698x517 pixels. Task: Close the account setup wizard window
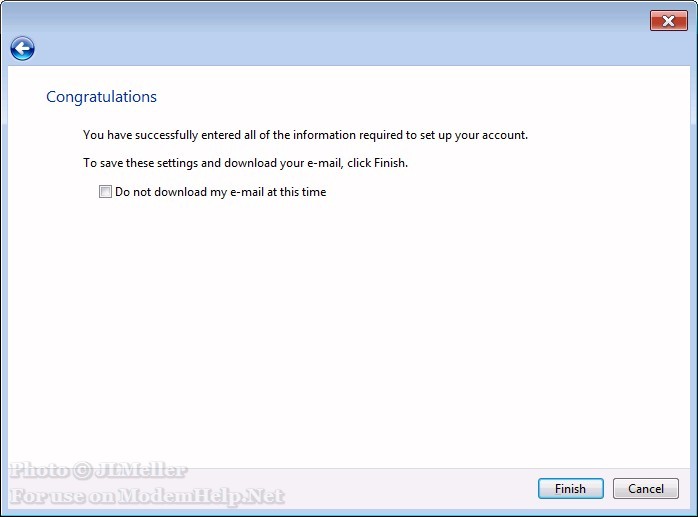668,20
